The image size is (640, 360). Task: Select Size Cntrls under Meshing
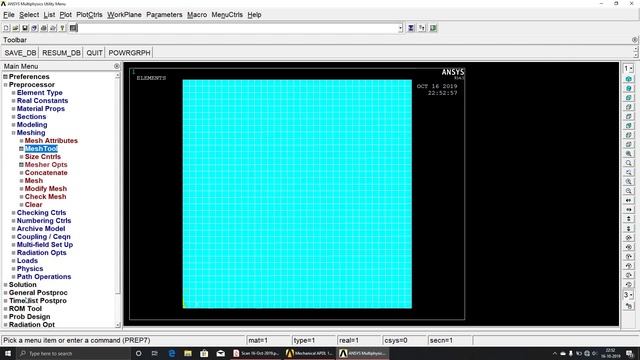pos(42,157)
